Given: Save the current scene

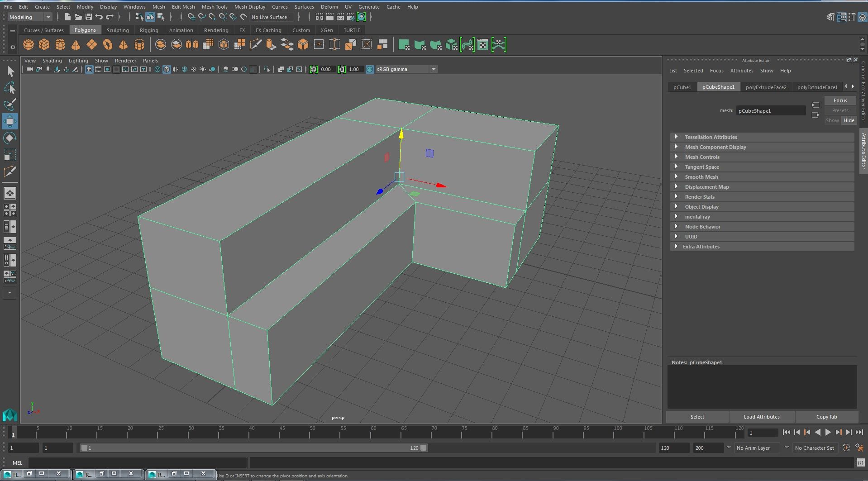Looking at the screenshot, I should [88, 17].
